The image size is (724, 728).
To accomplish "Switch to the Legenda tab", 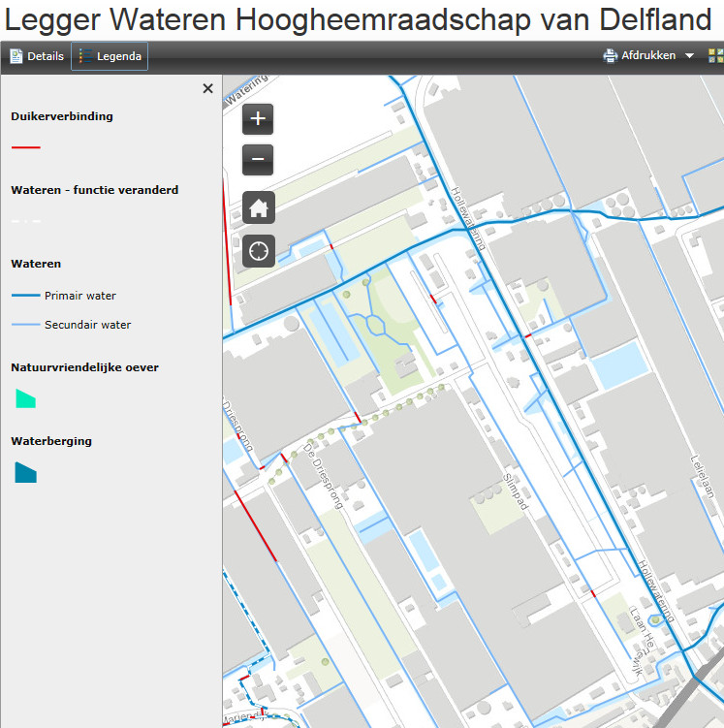I will (x=110, y=56).
